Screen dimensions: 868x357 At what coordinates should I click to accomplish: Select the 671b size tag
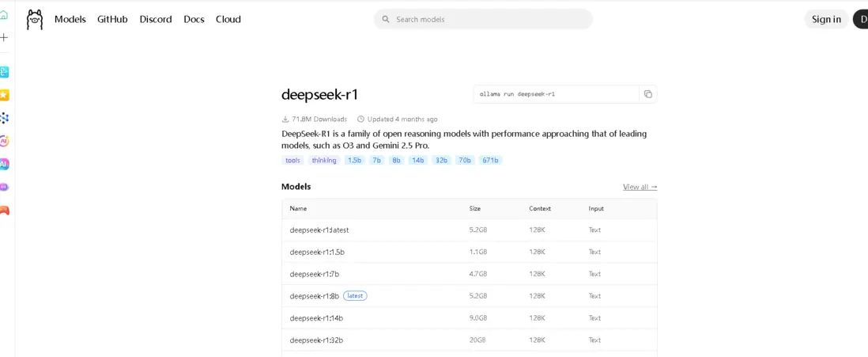click(x=490, y=160)
